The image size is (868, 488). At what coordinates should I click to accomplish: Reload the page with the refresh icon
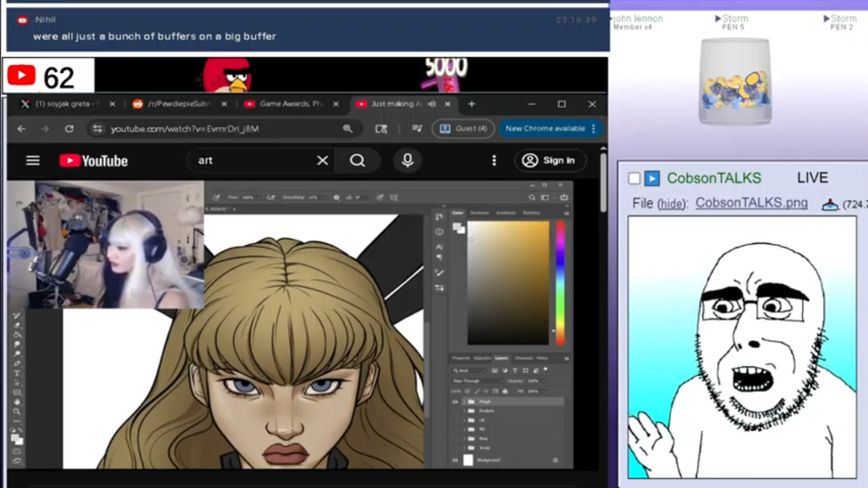pyautogui.click(x=69, y=129)
